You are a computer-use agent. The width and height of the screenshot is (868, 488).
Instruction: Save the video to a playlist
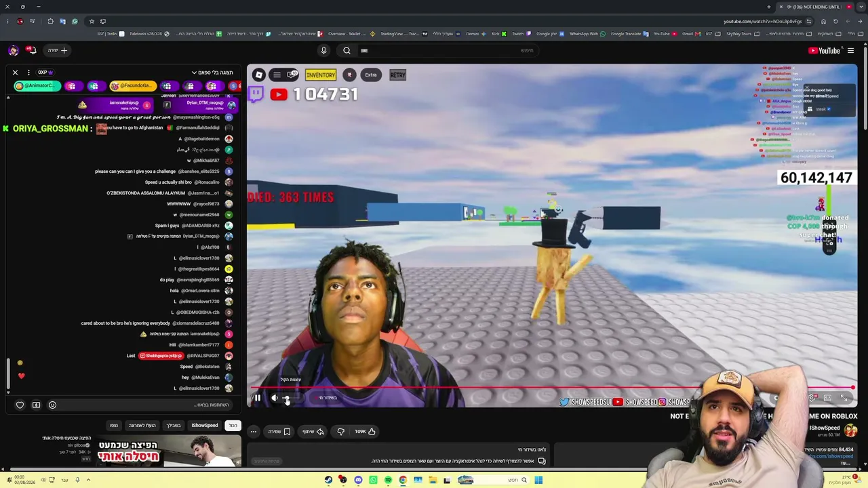pos(279,432)
